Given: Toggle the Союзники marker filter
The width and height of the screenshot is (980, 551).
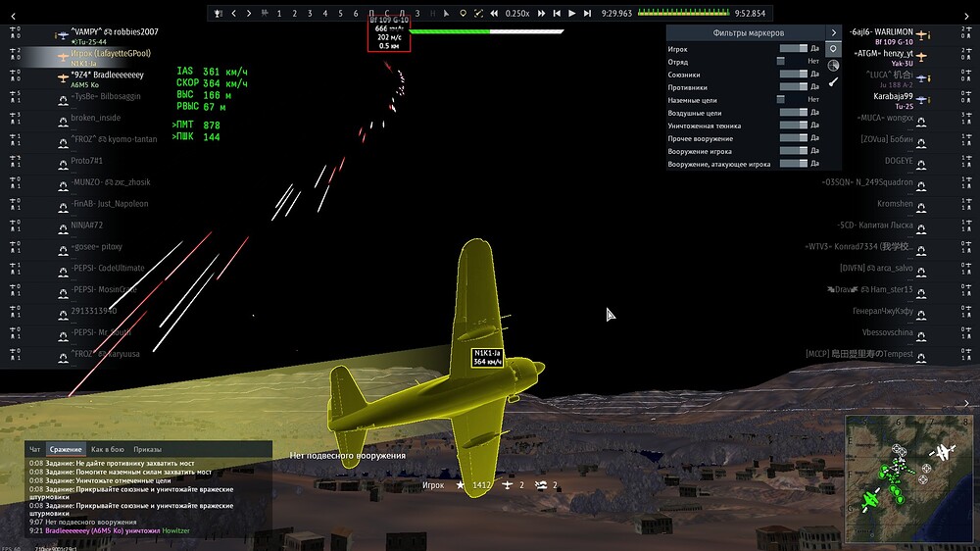Looking at the screenshot, I should point(794,74).
